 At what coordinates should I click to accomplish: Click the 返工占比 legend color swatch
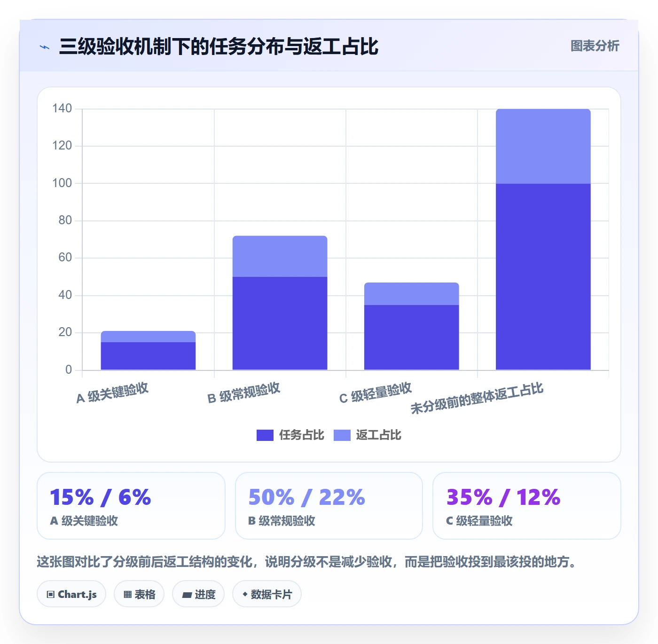coord(342,435)
